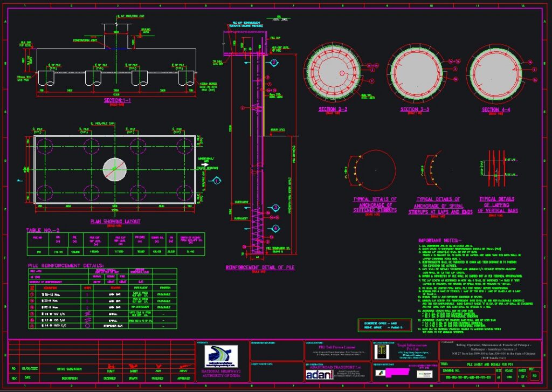The width and height of the screenshot is (552, 392).
Task: Click the R0 revision box
Action: (x=535, y=376)
